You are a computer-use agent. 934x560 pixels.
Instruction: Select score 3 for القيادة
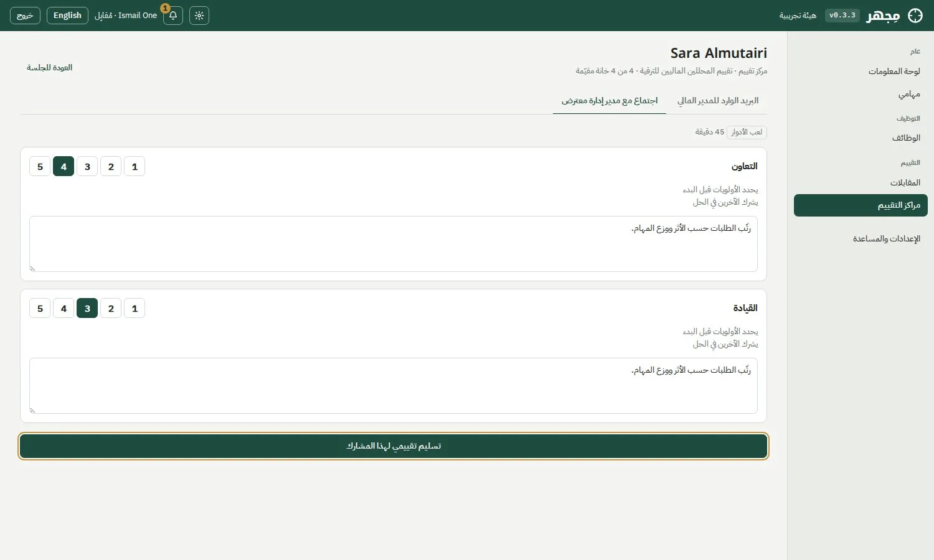87,309
